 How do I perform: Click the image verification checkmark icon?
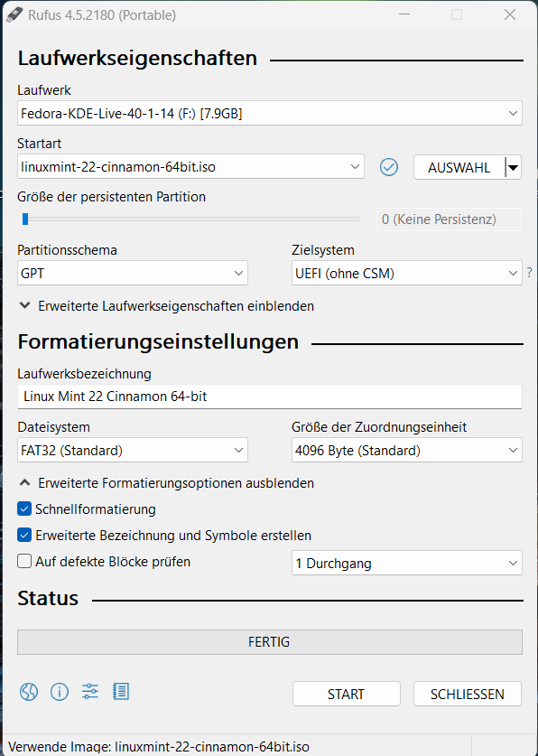click(x=389, y=167)
